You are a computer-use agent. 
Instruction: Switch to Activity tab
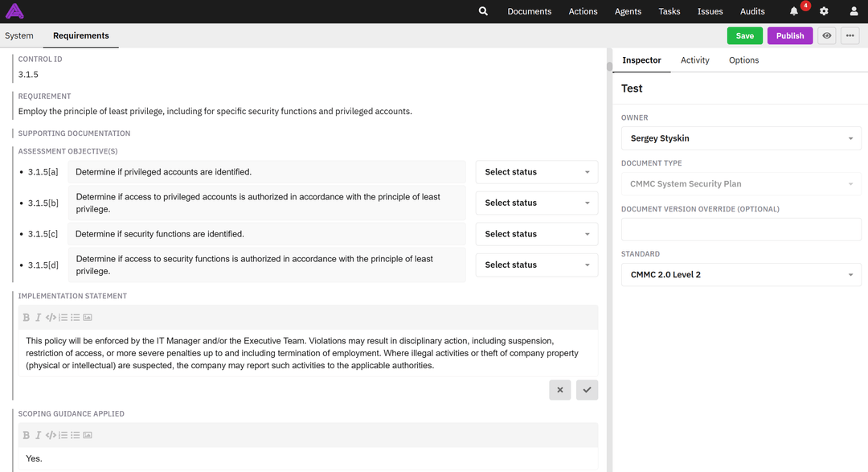(694, 60)
